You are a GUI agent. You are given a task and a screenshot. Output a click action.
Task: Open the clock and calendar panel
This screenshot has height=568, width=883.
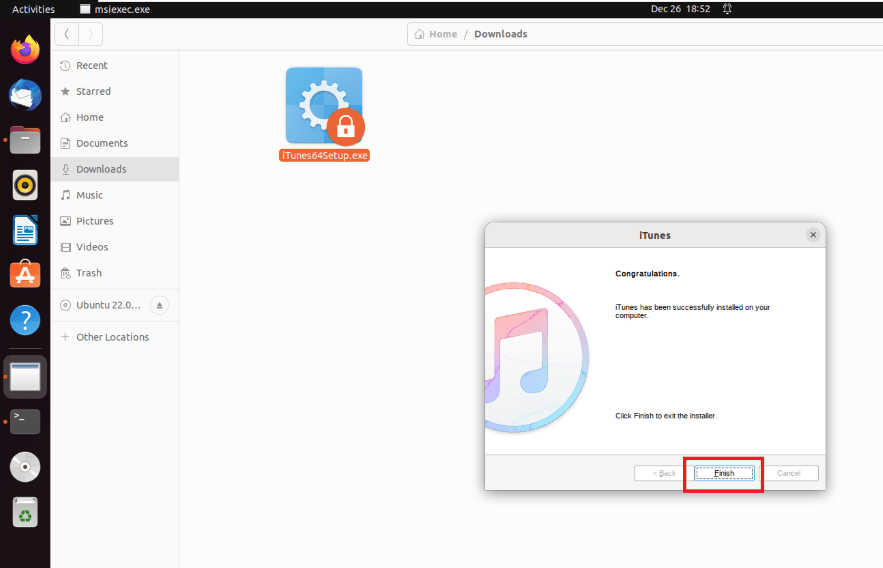(x=680, y=9)
